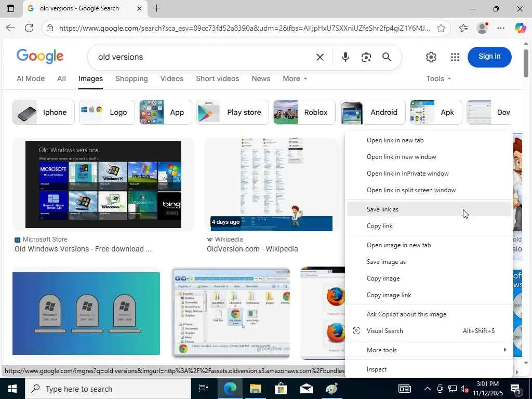
Task: Open the Chrome file explorer thumbnail
Action: coord(231,313)
